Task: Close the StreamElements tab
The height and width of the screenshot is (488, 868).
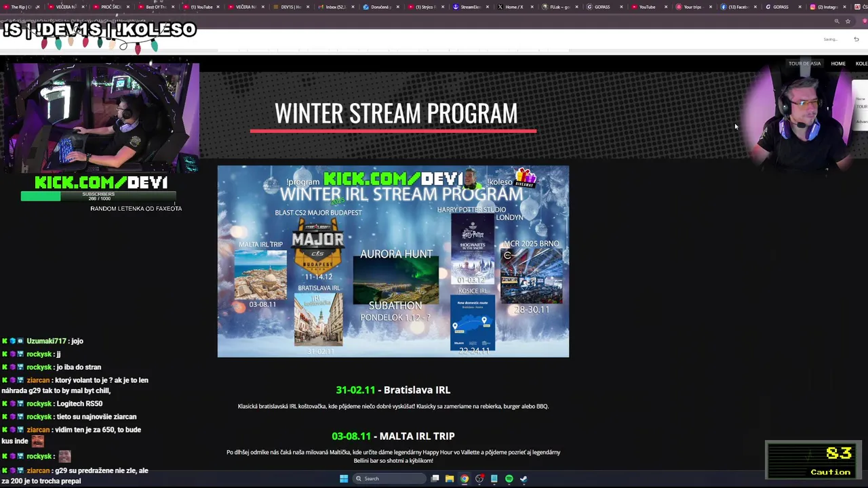Action: (487, 7)
